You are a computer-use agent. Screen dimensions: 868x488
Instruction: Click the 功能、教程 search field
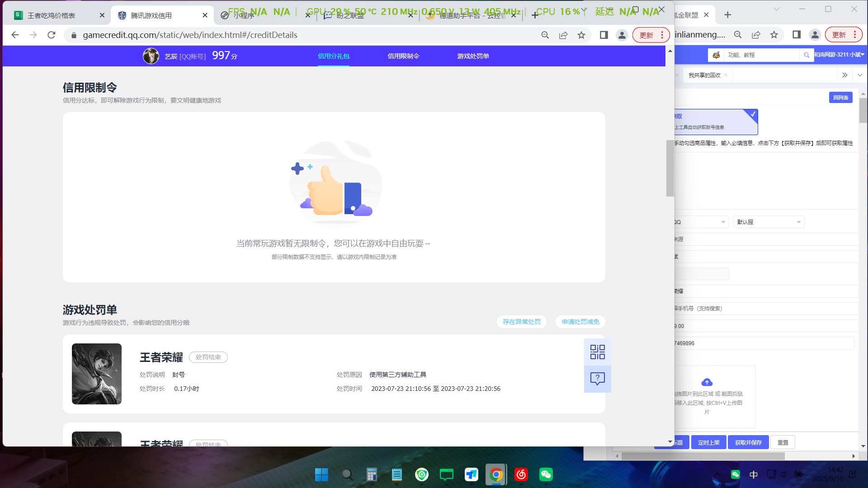tap(761, 55)
